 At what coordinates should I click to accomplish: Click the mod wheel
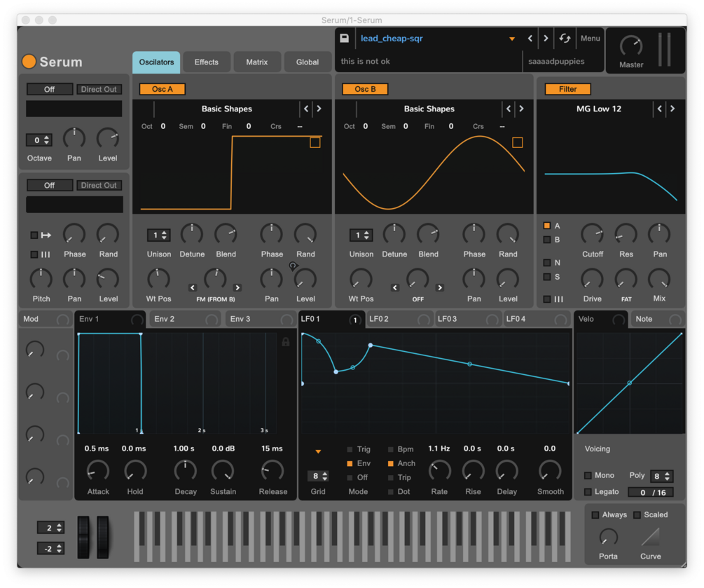tap(103, 537)
